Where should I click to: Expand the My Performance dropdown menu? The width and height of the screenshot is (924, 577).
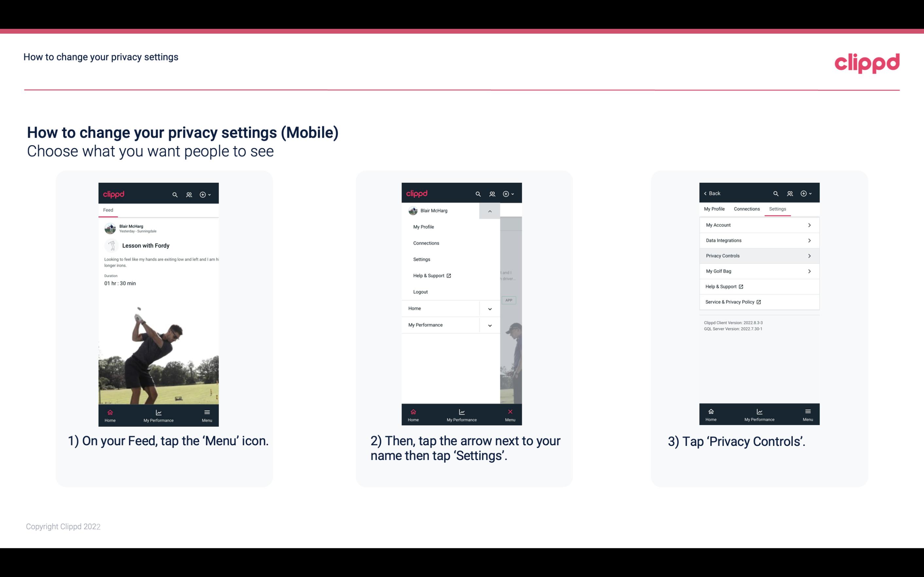(489, 325)
